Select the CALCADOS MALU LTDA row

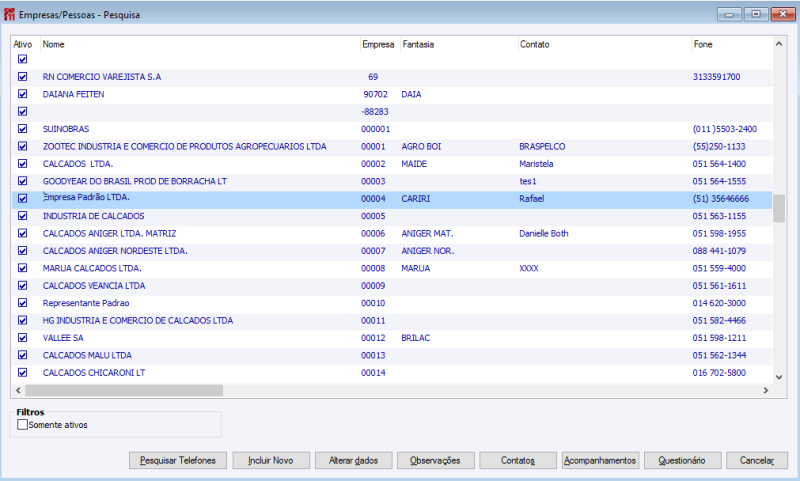point(392,355)
